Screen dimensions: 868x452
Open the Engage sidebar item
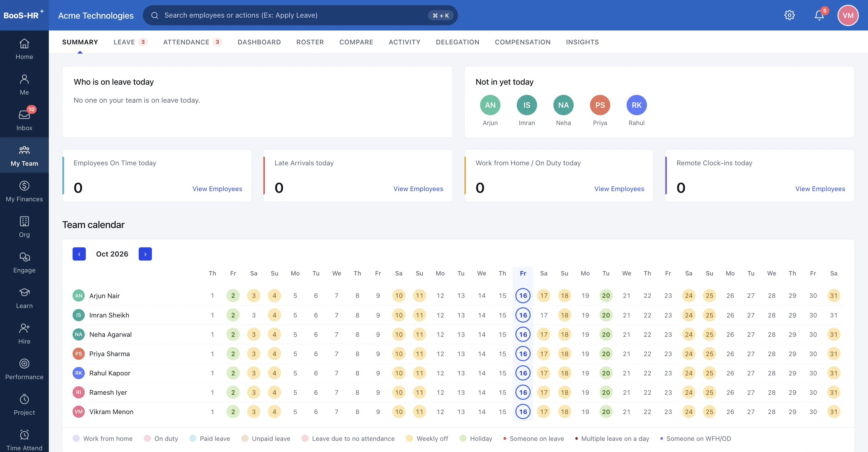(24, 262)
